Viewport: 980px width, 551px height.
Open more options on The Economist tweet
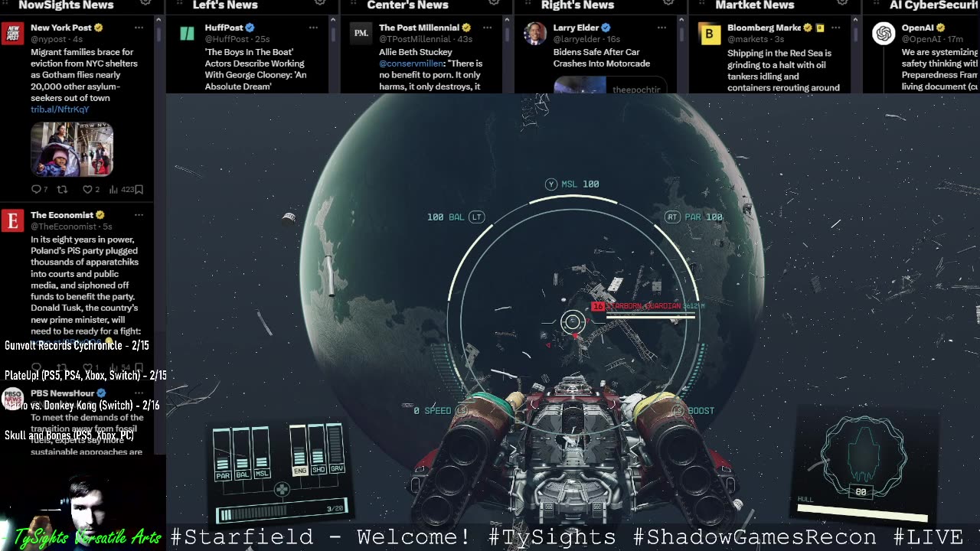coord(139,215)
